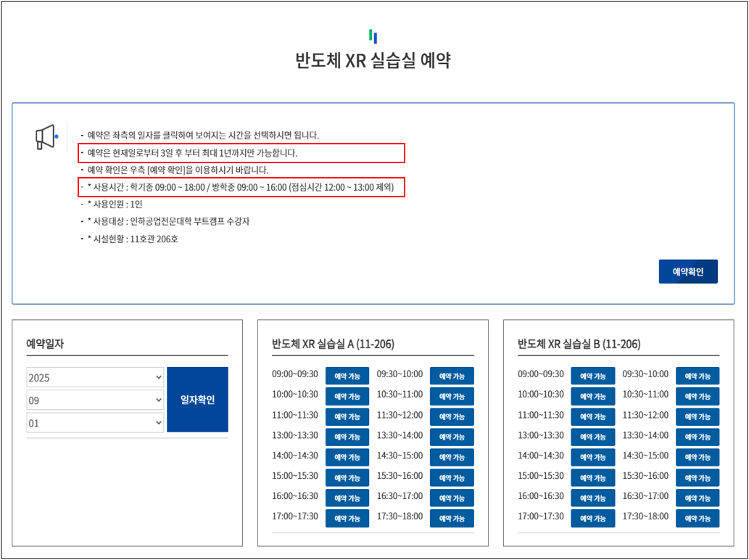
Task: Reserve 09:00~09:30 slot in 실습실 A
Action: pyautogui.click(x=347, y=376)
